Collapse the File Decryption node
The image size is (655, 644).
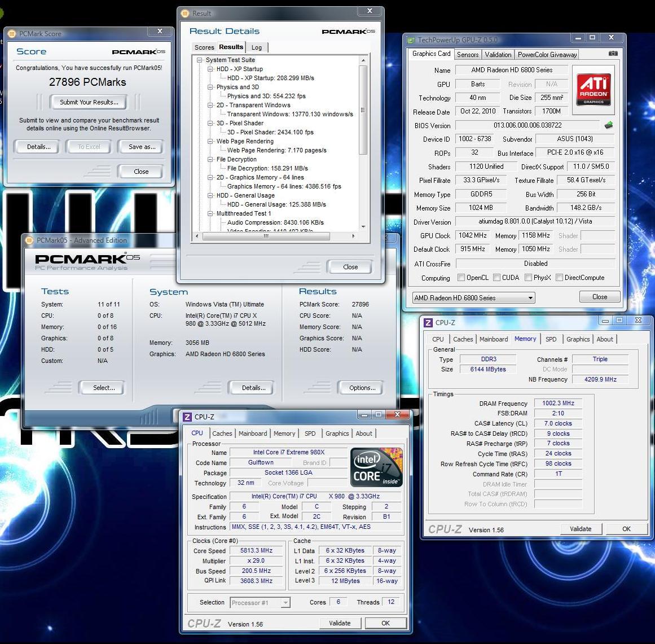pos(210,159)
